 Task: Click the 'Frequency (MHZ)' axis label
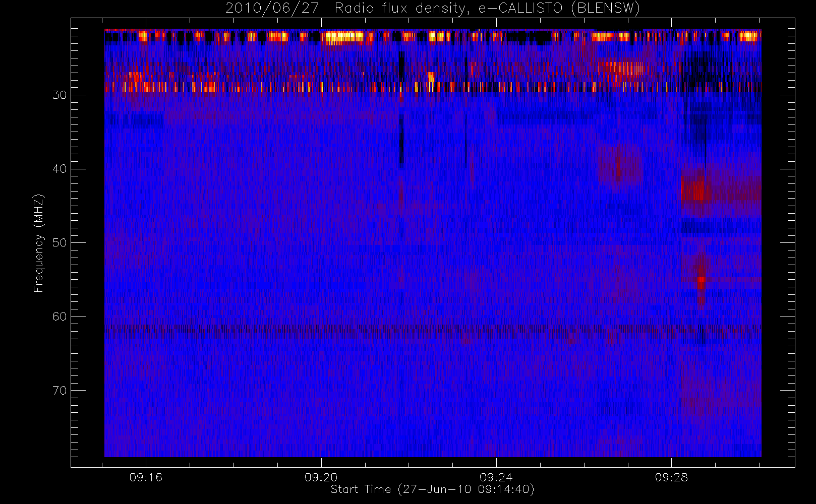coord(39,243)
